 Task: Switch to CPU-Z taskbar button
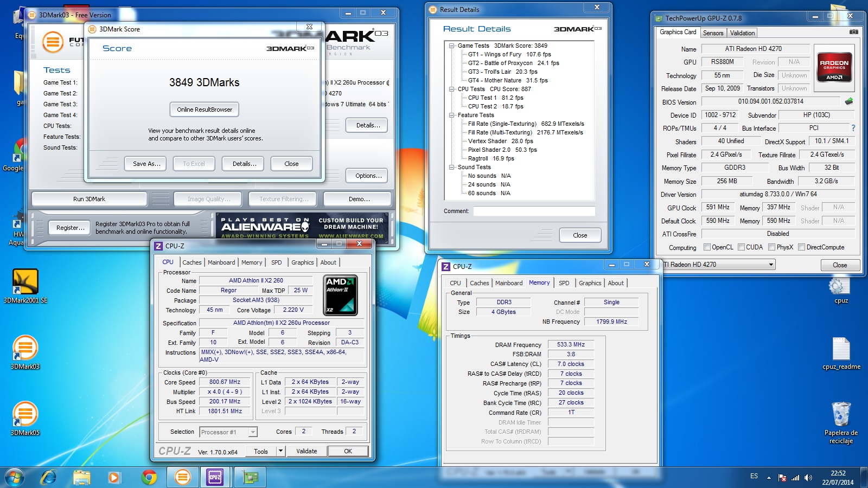[x=215, y=477]
